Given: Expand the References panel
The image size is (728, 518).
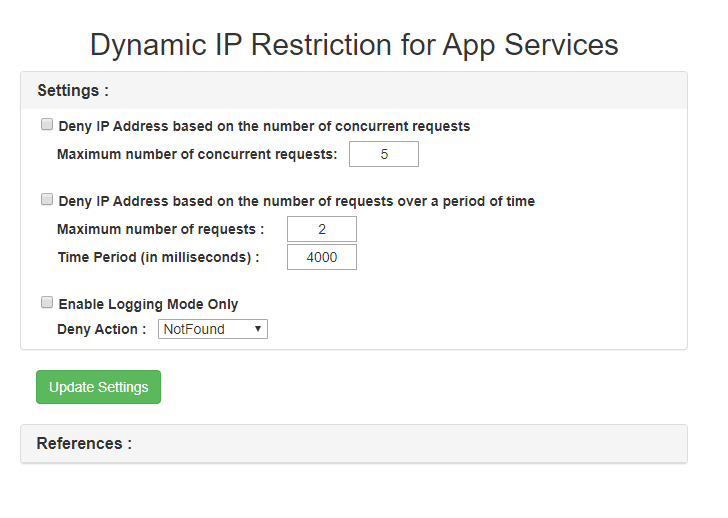Looking at the screenshot, I should click(x=84, y=443).
